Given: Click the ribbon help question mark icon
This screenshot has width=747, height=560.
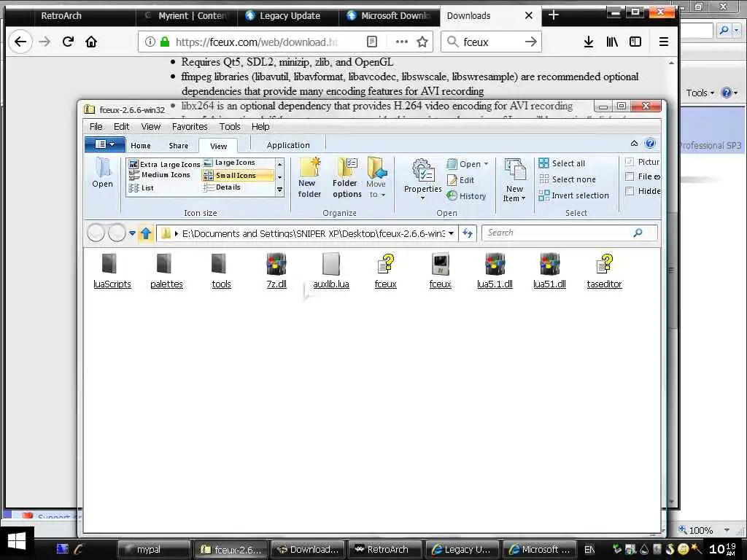Looking at the screenshot, I should pyautogui.click(x=650, y=143).
